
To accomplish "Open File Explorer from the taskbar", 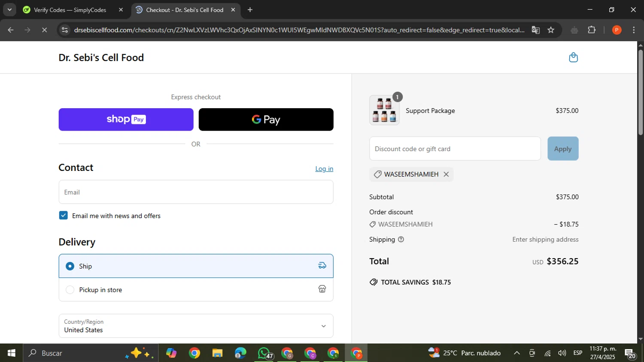I will point(217,353).
